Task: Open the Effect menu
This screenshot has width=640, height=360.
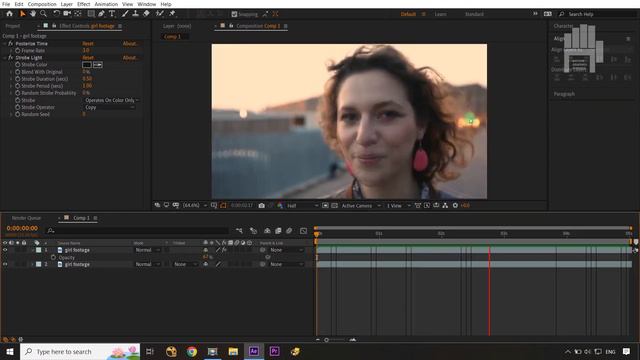Action: point(84,4)
